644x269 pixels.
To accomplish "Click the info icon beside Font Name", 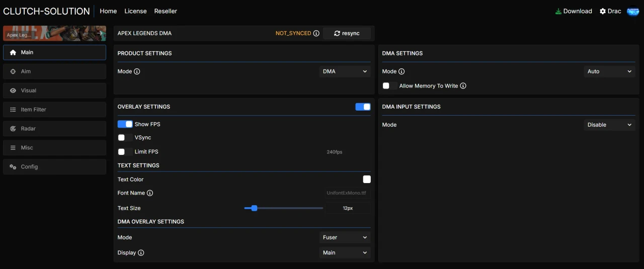I will click(150, 193).
